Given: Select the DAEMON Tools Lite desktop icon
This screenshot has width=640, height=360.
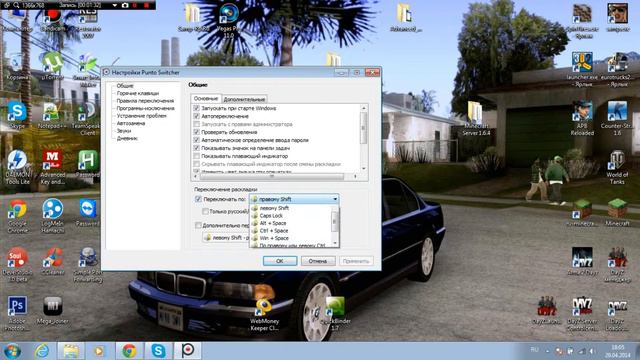Looking at the screenshot, I should 18,167.
